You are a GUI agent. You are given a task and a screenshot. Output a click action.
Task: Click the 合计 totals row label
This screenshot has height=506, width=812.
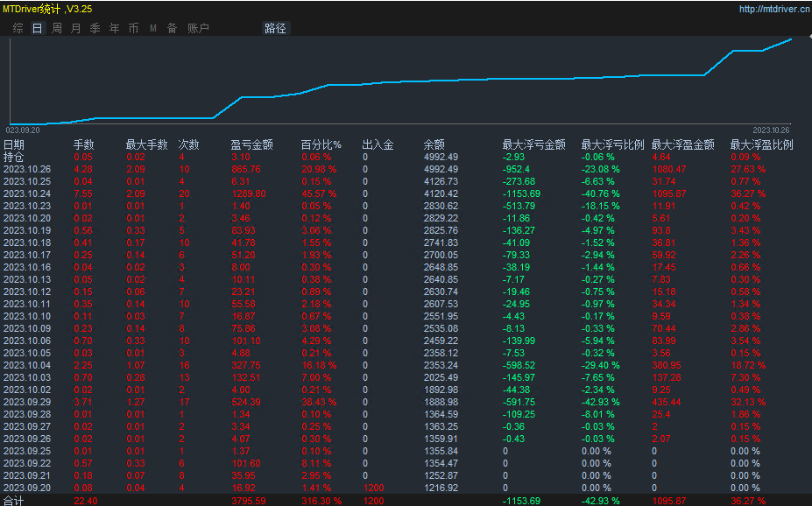(14, 500)
